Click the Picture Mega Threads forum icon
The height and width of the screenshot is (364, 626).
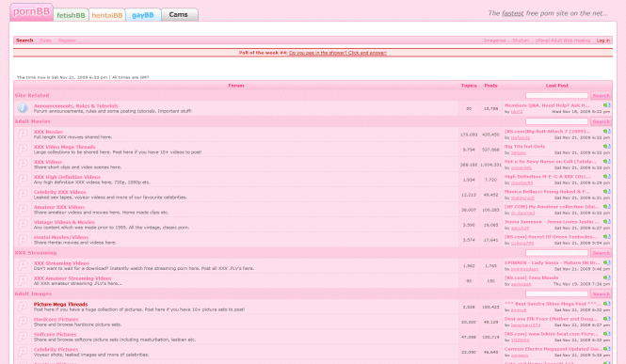[x=23, y=307]
